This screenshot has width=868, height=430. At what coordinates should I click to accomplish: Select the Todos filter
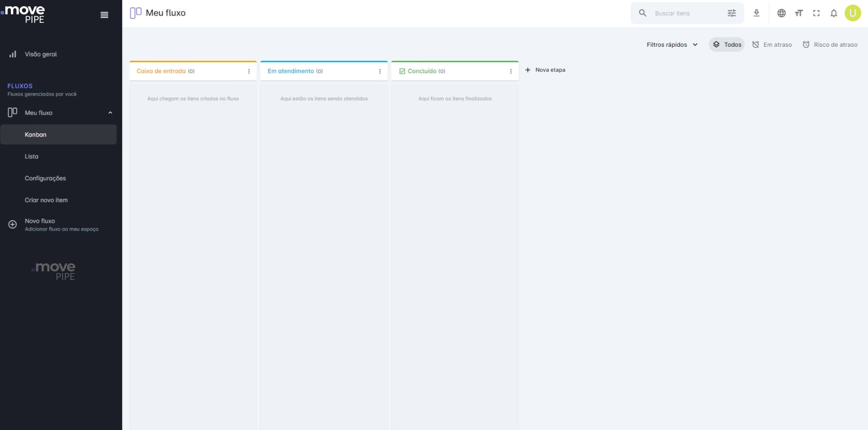click(x=727, y=45)
